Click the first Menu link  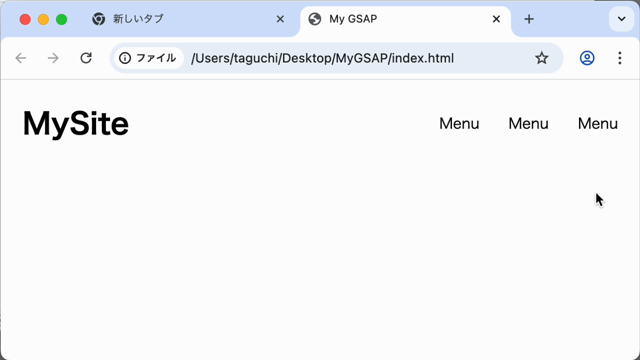click(459, 123)
